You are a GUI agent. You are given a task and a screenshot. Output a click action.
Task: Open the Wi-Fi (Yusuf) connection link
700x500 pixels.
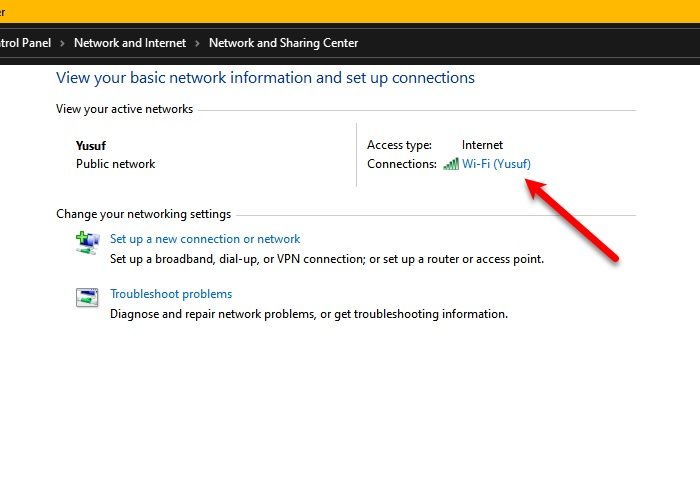(496, 164)
